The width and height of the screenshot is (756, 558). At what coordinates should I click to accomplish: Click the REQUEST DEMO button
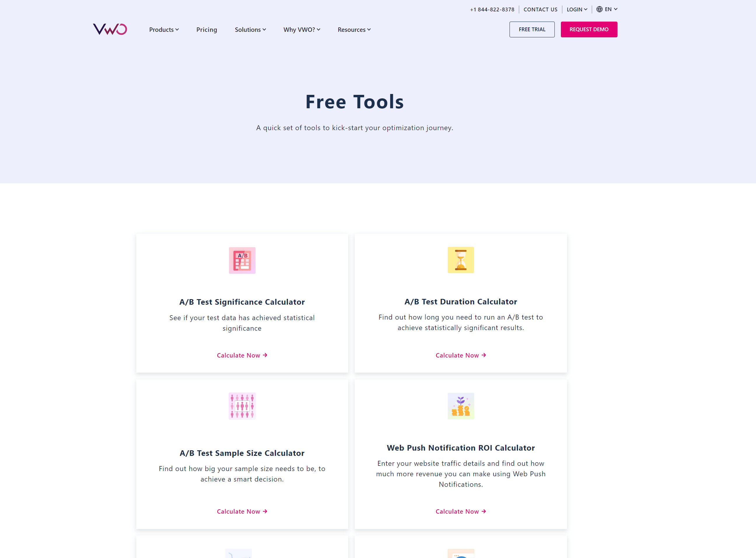(x=589, y=29)
